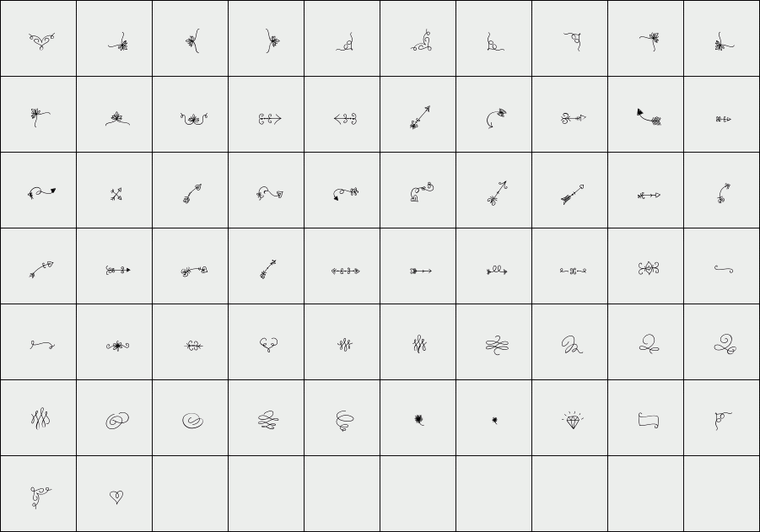Viewport: 760px width, 532px height.
Task: Click the empty cell after the heart glyph
Action: click(x=190, y=494)
